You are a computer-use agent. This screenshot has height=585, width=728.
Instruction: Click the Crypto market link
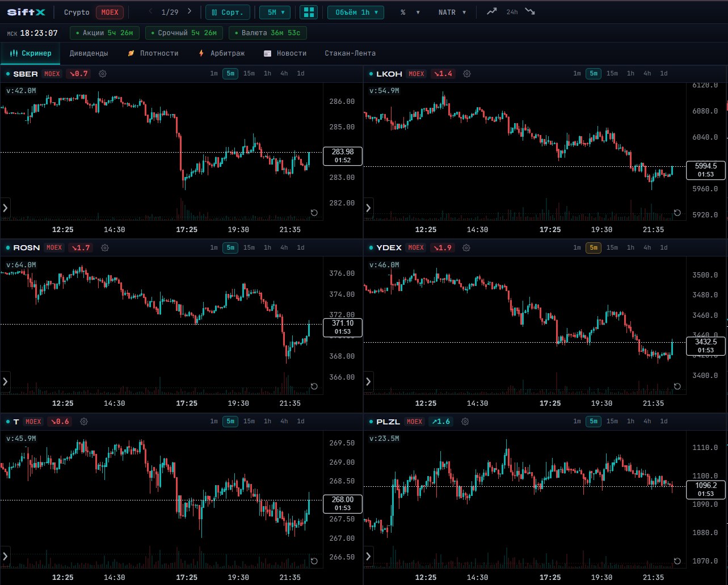pyautogui.click(x=77, y=12)
